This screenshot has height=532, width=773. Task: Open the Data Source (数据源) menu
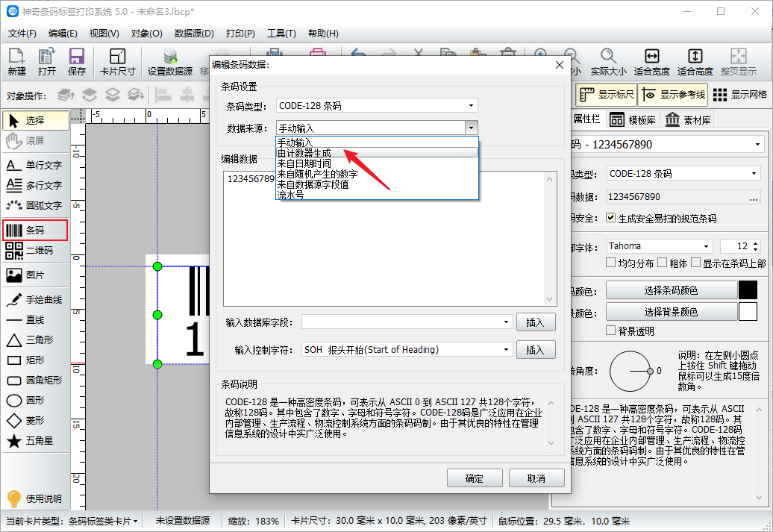194,33
